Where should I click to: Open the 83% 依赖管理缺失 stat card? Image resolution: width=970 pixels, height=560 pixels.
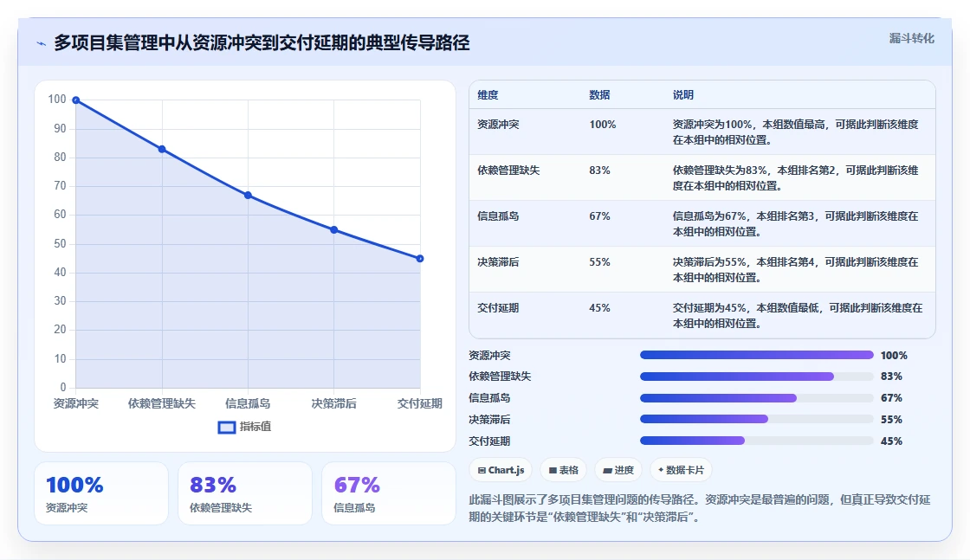(x=245, y=493)
